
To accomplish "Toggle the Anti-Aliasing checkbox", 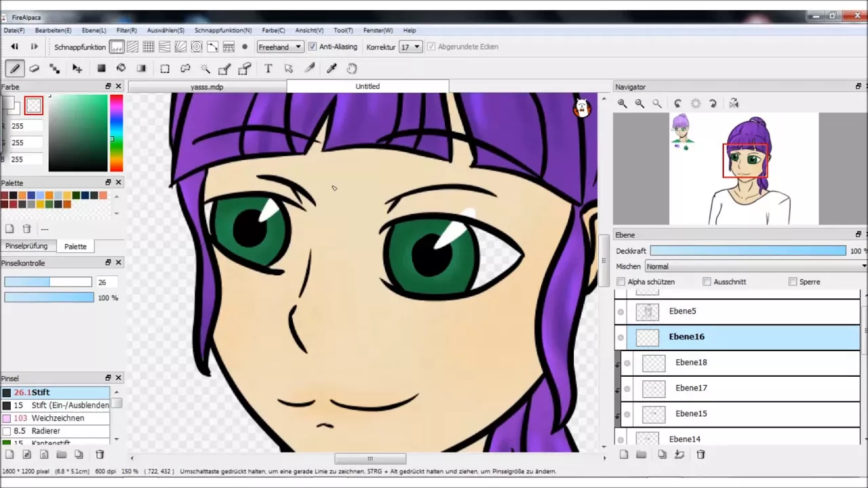I will (x=313, y=47).
